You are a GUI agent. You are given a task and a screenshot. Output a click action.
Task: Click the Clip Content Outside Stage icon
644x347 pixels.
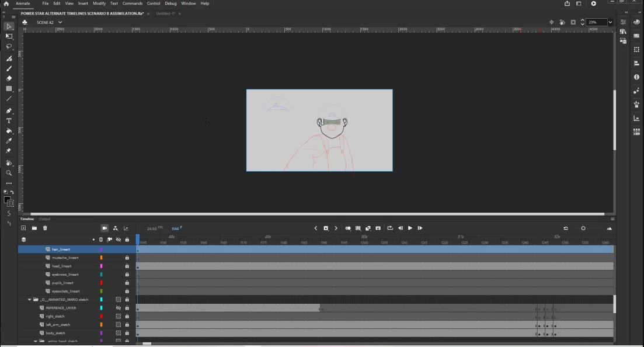(x=573, y=22)
